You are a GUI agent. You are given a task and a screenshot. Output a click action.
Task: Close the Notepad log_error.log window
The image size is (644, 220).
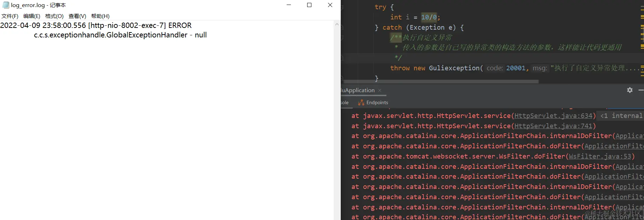pyautogui.click(x=330, y=5)
